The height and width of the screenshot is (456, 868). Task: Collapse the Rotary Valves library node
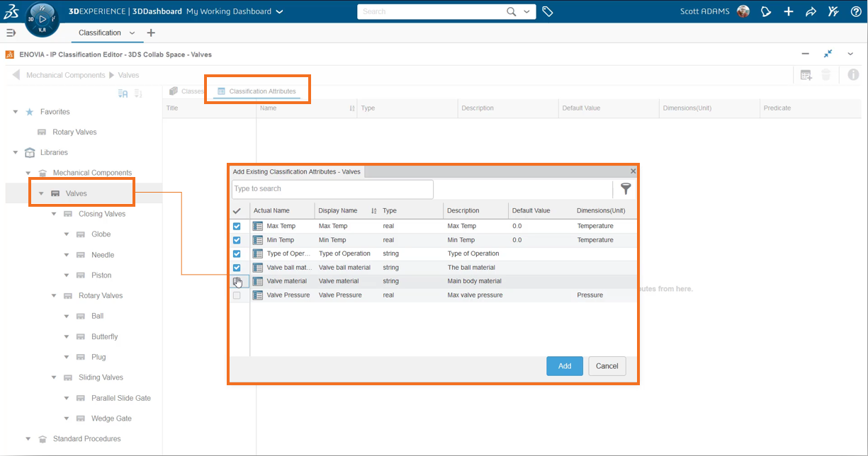54,296
